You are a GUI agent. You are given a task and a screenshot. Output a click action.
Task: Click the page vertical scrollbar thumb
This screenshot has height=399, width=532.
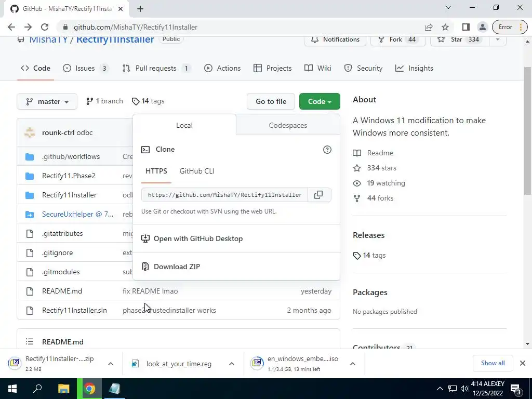(x=528, y=130)
